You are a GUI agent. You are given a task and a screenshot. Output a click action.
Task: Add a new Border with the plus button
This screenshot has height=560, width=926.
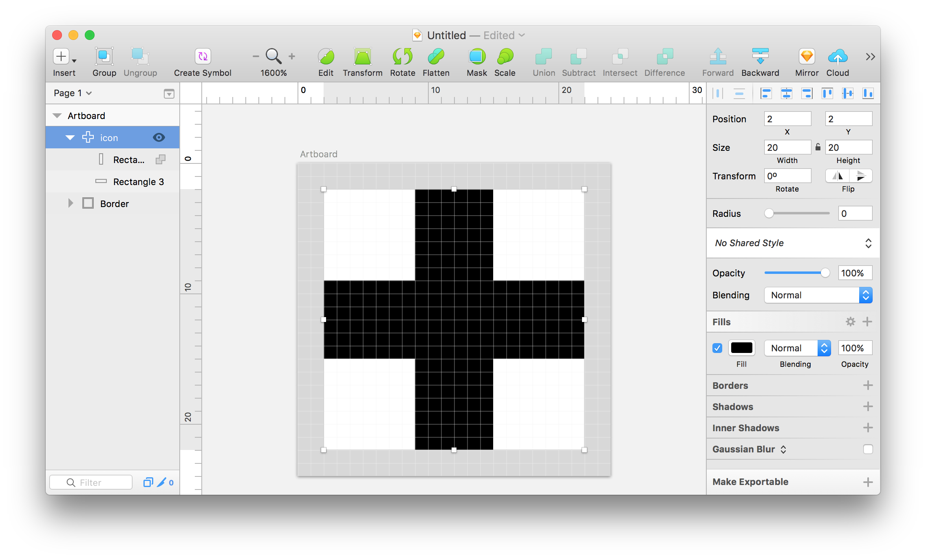868,386
